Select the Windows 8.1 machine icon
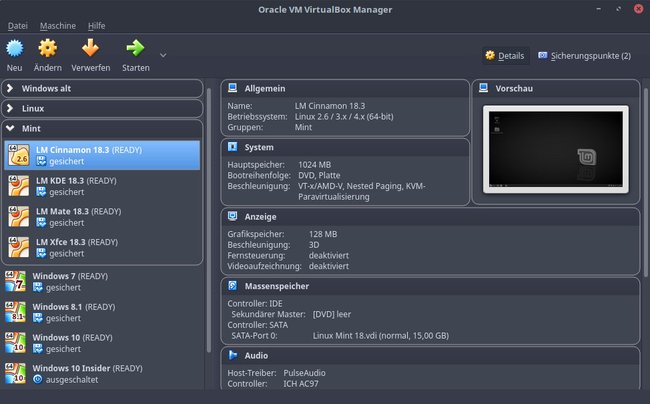Screen dimensions: 650x404 (15, 312)
